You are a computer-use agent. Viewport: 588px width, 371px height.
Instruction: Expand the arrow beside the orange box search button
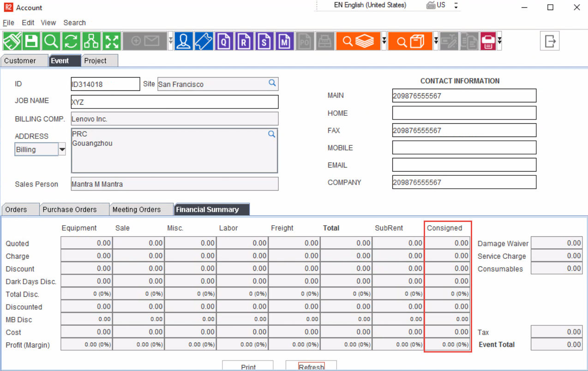click(x=436, y=41)
